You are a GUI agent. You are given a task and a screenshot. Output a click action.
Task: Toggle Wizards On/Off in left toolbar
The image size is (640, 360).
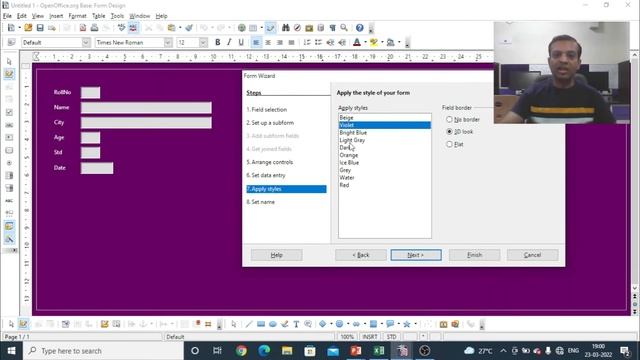click(x=9, y=239)
